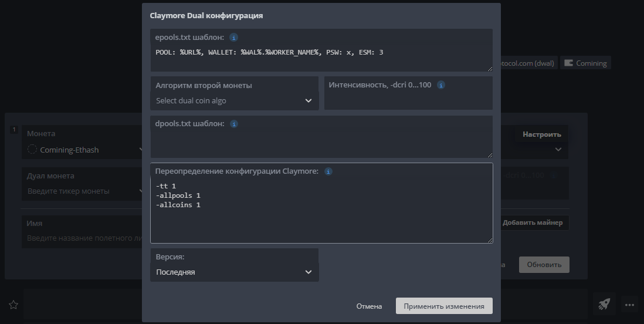
Task: Expand the Comining-Ethash coin dropdown
Action: click(x=82, y=142)
